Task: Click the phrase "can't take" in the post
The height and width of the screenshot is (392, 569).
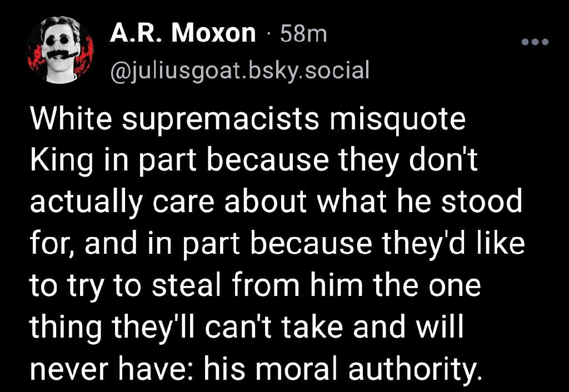Action: click(274, 326)
